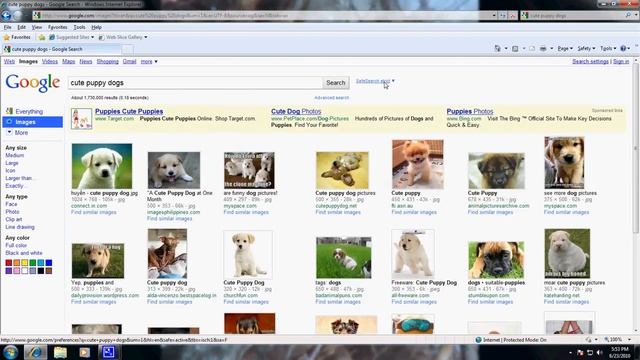This screenshot has height=360, width=640.
Task: Click the refresh icon beside the address bar
Action: tap(503, 16)
